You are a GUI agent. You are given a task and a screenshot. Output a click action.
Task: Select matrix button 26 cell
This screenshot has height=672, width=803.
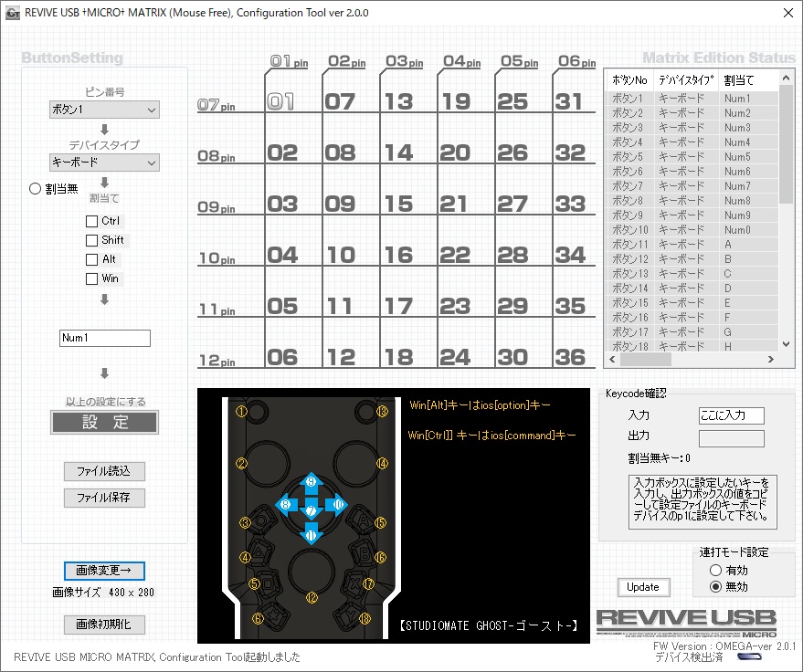(x=512, y=152)
